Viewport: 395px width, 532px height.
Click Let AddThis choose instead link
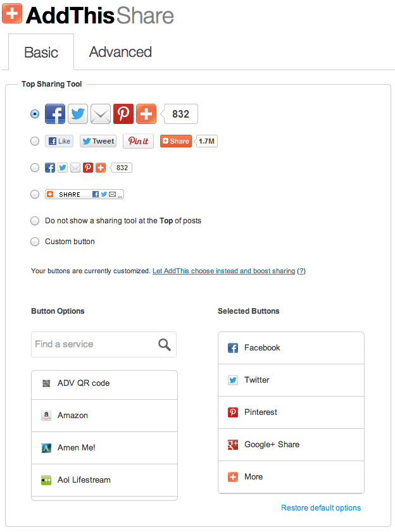[224, 271]
